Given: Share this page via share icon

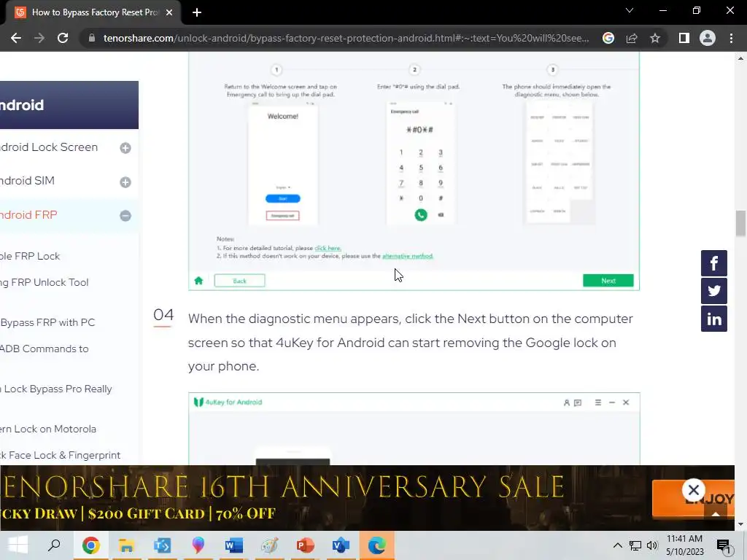Looking at the screenshot, I should (632, 38).
